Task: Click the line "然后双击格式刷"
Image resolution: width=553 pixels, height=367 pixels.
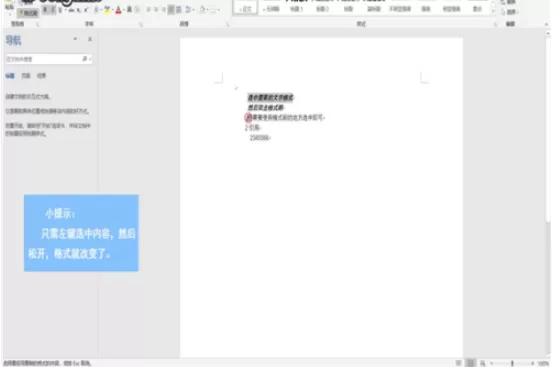Action: coord(266,108)
